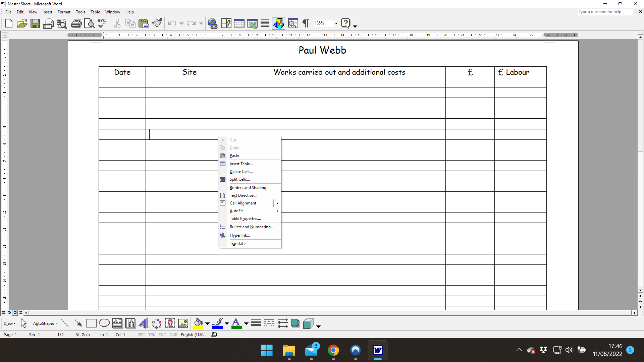
Task: Click the Format Painter brush icon
Action: coord(157,23)
